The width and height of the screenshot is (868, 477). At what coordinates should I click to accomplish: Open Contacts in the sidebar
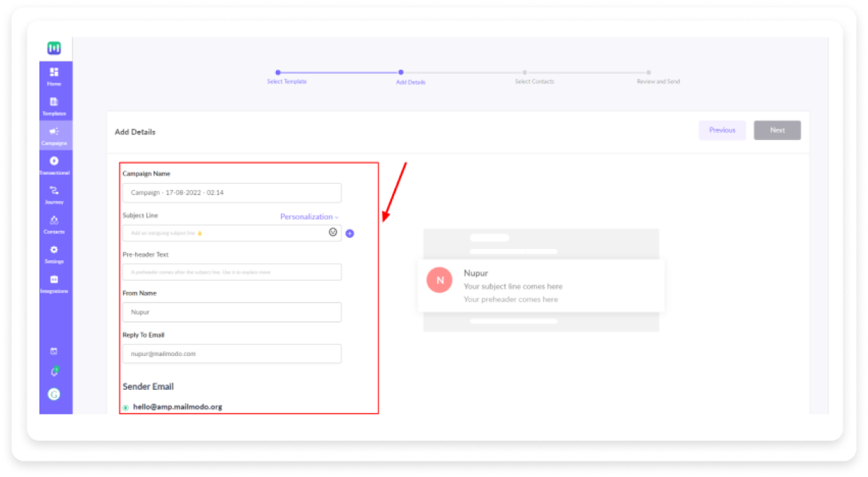54,224
